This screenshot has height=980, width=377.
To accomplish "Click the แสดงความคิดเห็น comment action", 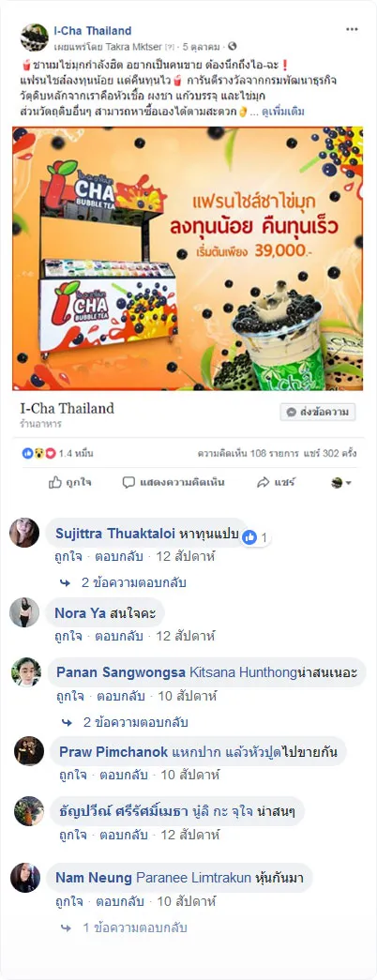I will [173, 483].
